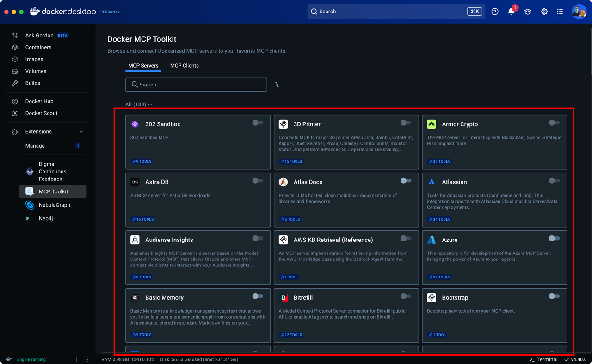Click the pause engine button

click(x=75, y=359)
